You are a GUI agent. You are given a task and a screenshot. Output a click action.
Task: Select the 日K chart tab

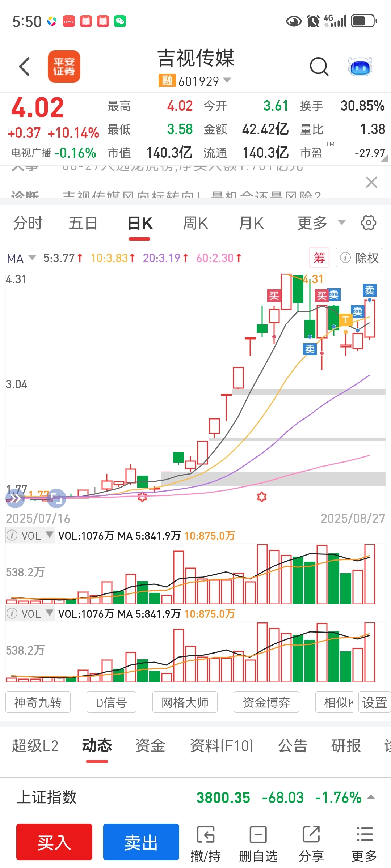click(140, 223)
